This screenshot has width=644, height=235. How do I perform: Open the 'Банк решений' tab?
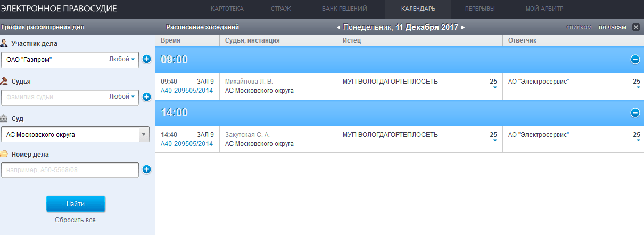[344, 9]
